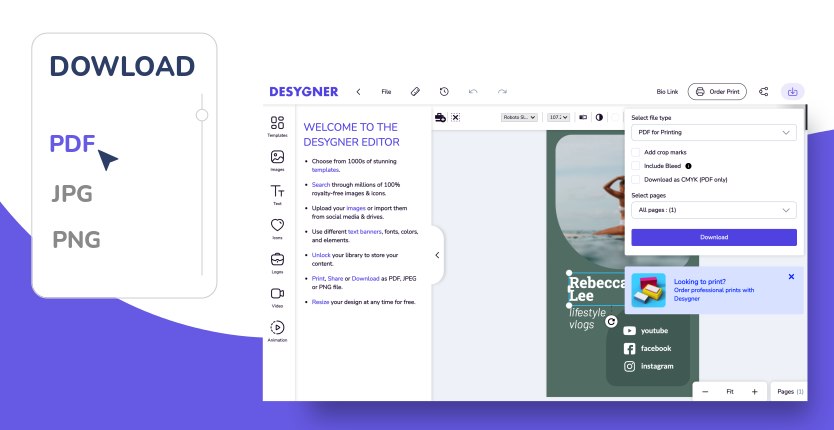Click the faded color circle in toolbar

[614, 117]
